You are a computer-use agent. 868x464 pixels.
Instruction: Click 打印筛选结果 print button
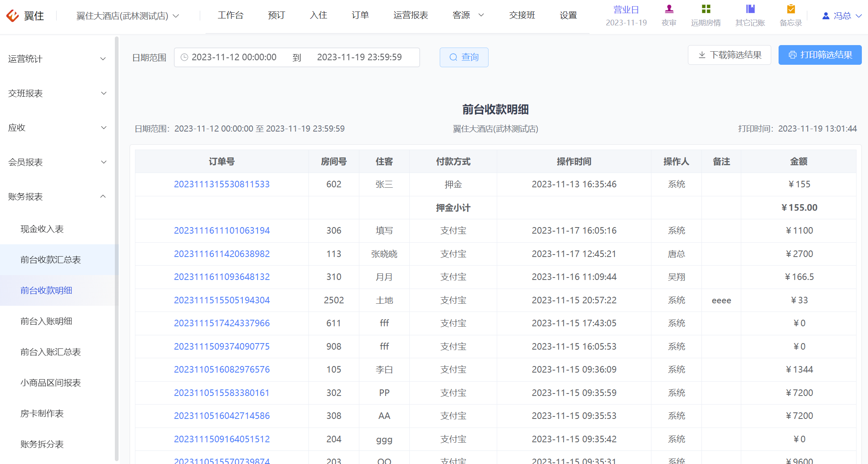point(820,55)
